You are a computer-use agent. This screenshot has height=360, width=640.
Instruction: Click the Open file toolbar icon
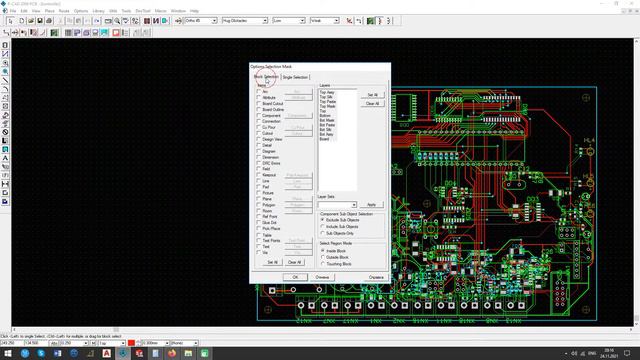pos(31,21)
